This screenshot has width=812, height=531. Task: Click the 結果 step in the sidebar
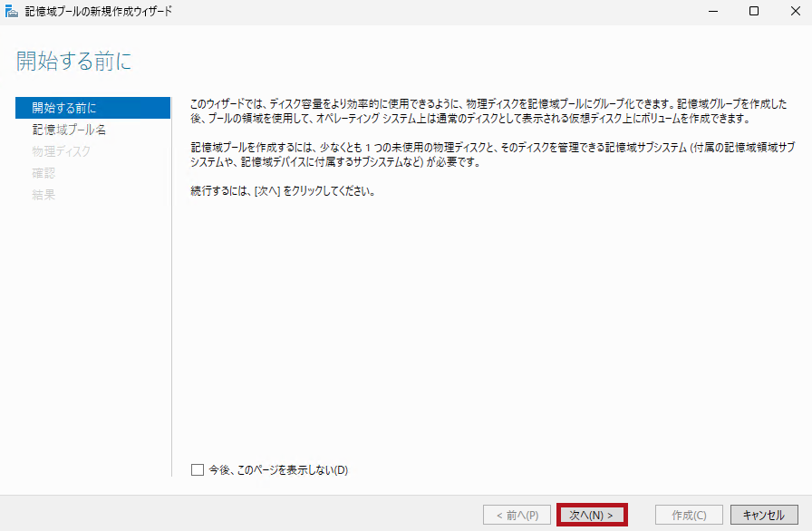pyautogui.click(x=43, y=195)
